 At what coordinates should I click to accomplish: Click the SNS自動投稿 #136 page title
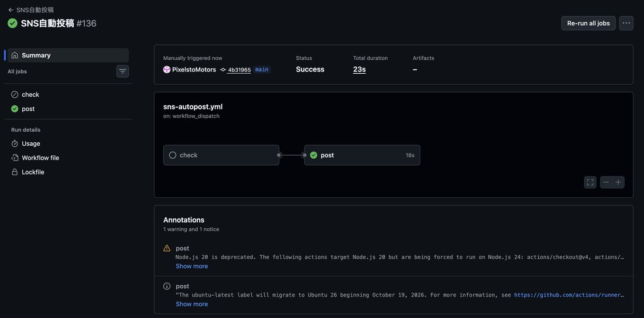(59, 23)
